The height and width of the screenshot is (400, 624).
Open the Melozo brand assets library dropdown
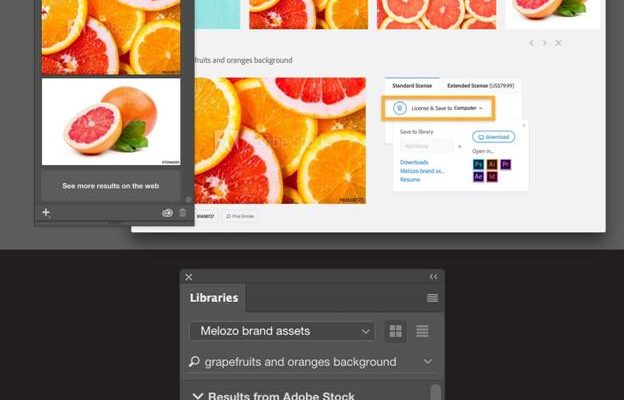coord(283,331)
